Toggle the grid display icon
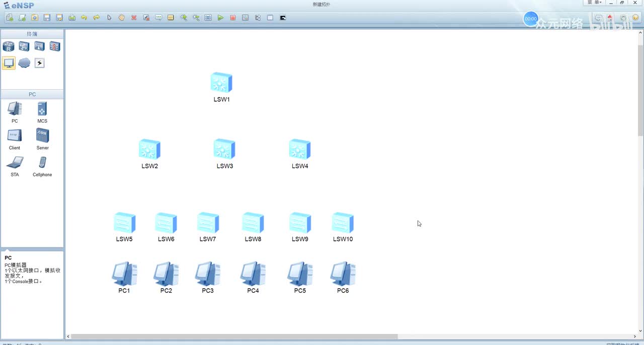This screenshot has width=644, height=345. (270, 18)
